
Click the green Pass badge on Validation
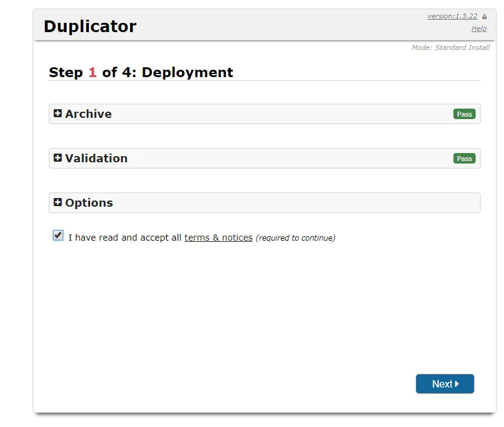pos(464,158)
